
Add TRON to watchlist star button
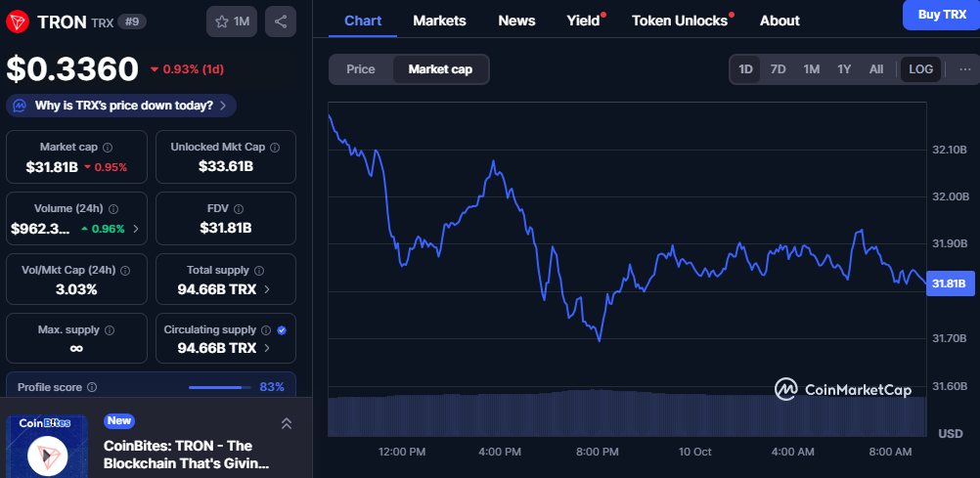point(231,22)
